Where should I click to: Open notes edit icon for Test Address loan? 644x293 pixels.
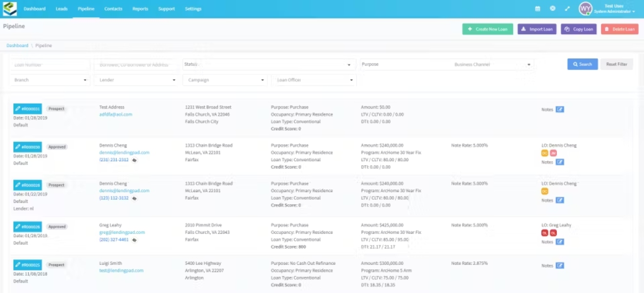(560, 109)
